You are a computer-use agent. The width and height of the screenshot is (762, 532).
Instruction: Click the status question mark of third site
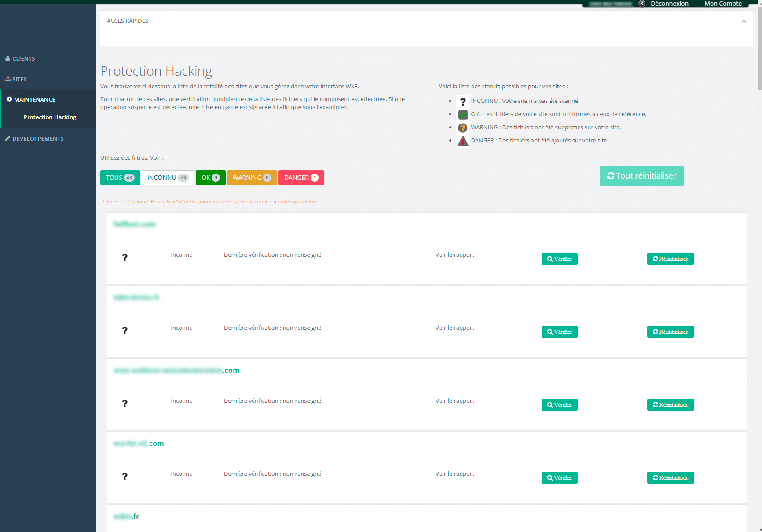point(125,404)
